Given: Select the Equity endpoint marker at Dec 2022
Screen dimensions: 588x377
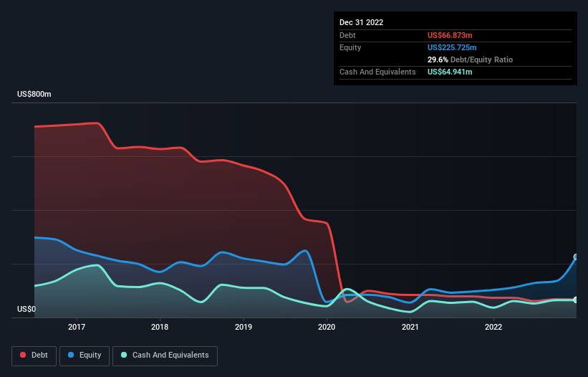Looking at the screenshot, I should point(576,257).
